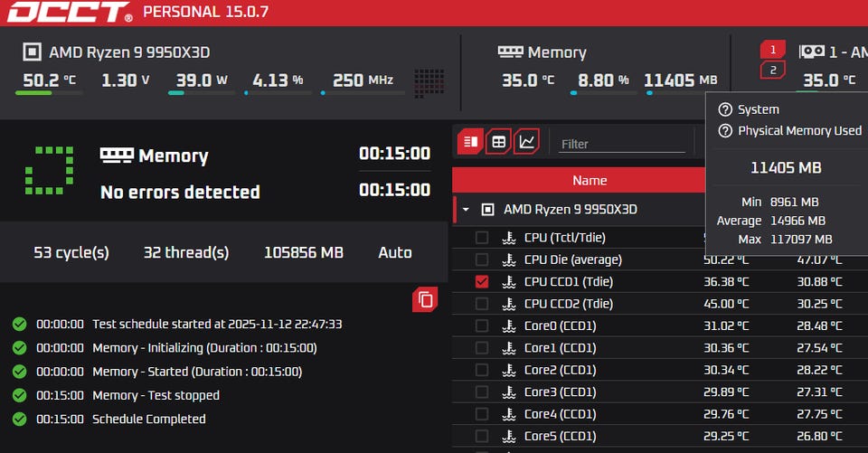Click the 32 thread(s) value
This screenshot has height=453, width=868.
186,252
